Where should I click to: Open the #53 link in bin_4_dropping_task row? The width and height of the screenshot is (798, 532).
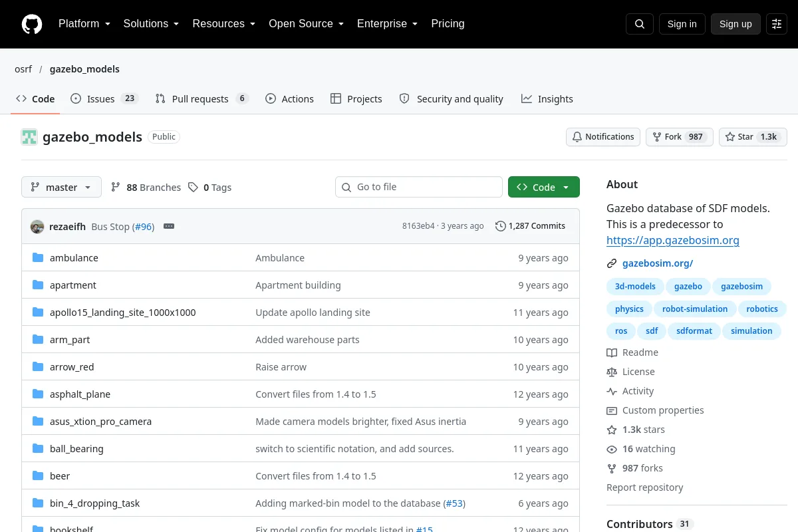click(454, 503)
